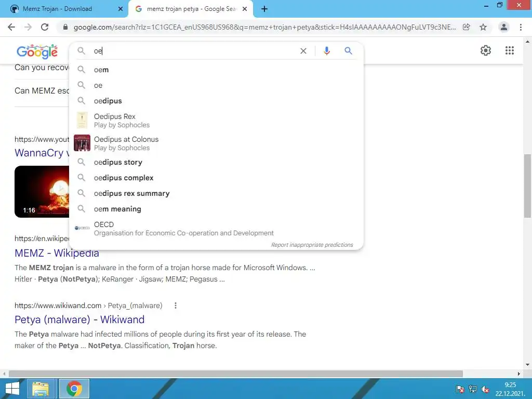Screen dimensions: 532x399
Task: Open the MEMZ - Wikipedia result
Action: (57, 253)
